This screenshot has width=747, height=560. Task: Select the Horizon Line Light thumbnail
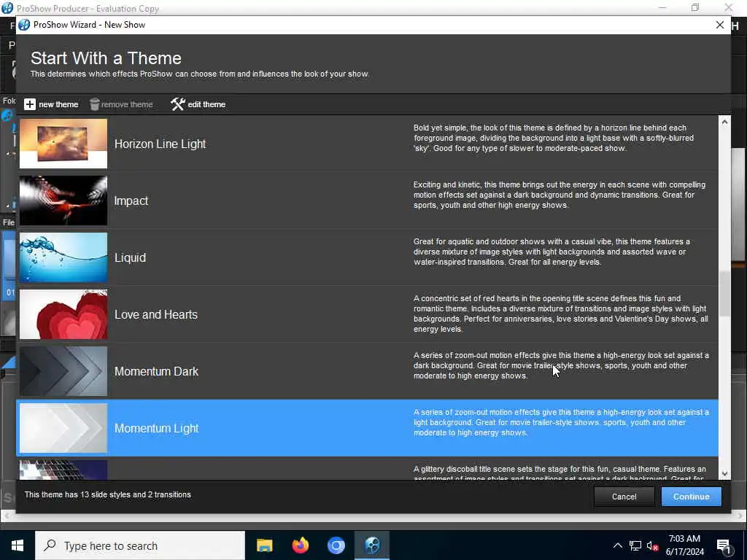(x=63, y=144)
